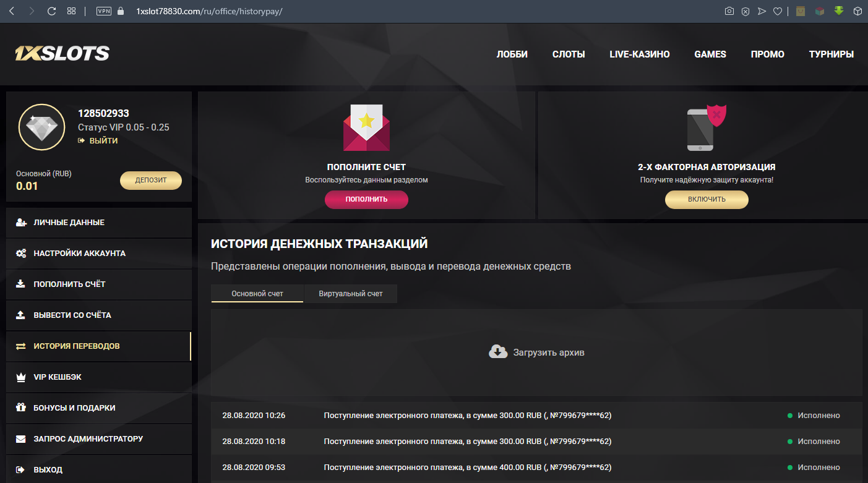
Task: Click the bonuses gift box icon
Action: pyautogui.click(x=21, y=408)
